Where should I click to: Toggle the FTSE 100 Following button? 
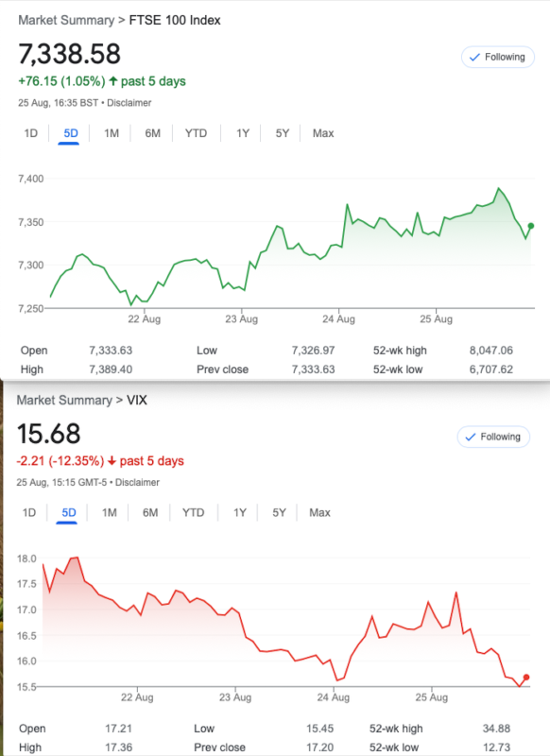tap(497, 58)
